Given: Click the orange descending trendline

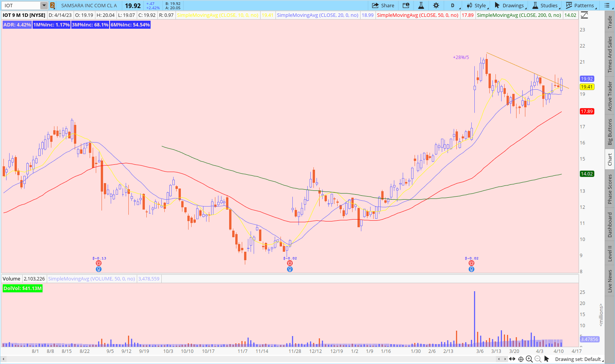Looking at the screenshot, I should [x=528, y=71].
